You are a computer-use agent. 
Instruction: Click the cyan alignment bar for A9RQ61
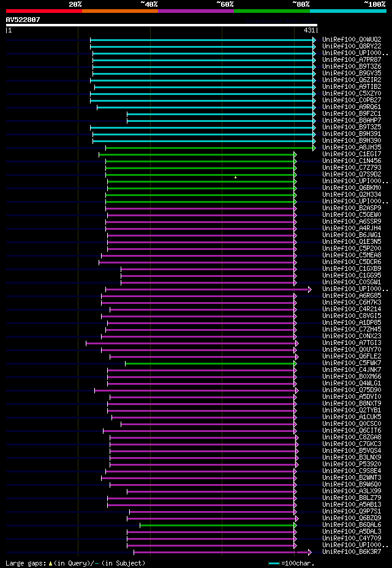tap(205, 108)
